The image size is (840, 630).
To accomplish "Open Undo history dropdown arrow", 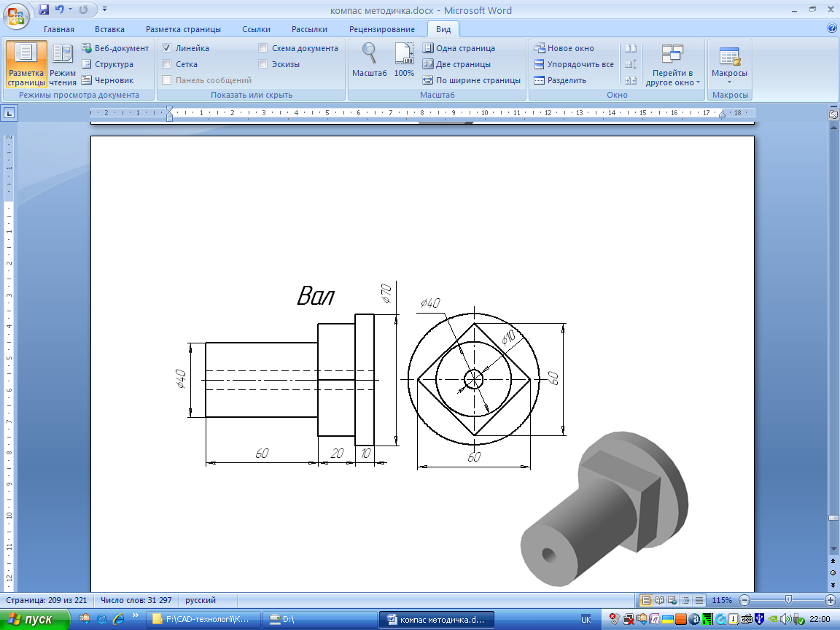I will click(70, 9).
